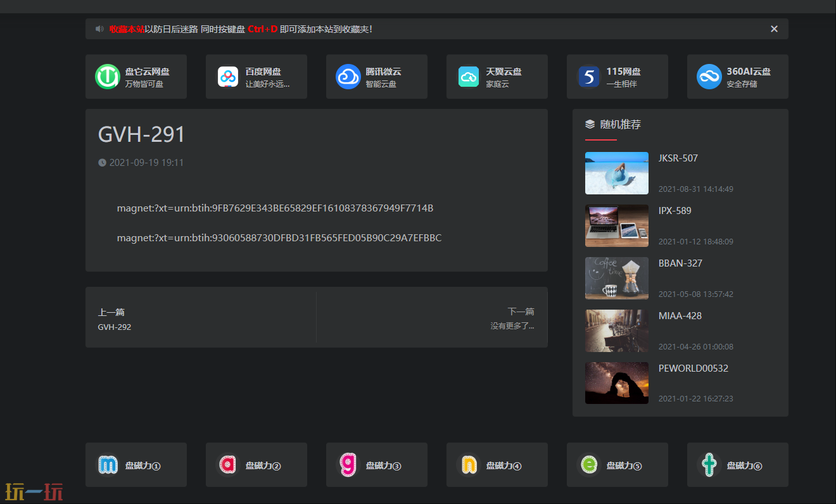836x504 pixels.
Task: Close the bookmark notice bar
Action: (774, 29)
